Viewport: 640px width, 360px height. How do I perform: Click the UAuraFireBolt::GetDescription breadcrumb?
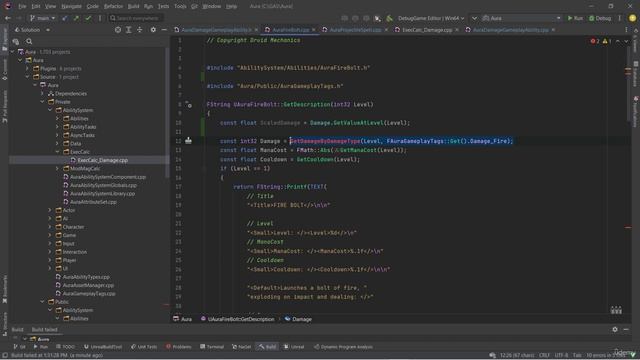coord(237,319)
